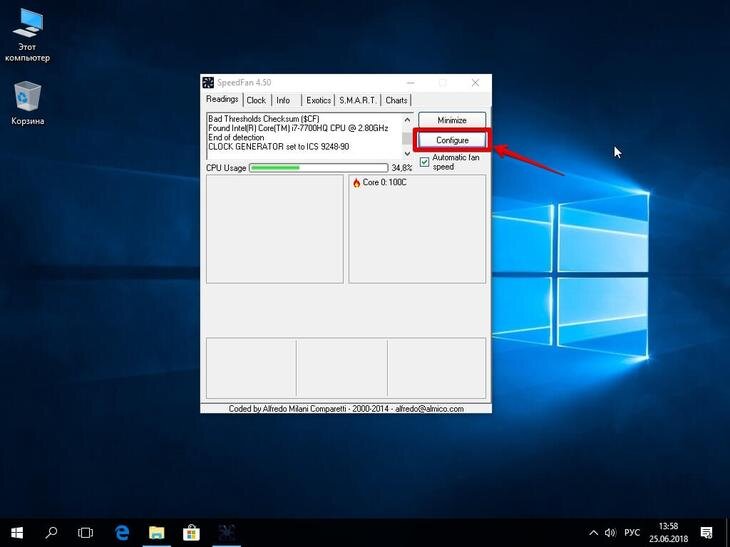
Task: Toggle the Automatic fan speed checkbox
Action: click(424, 162)
